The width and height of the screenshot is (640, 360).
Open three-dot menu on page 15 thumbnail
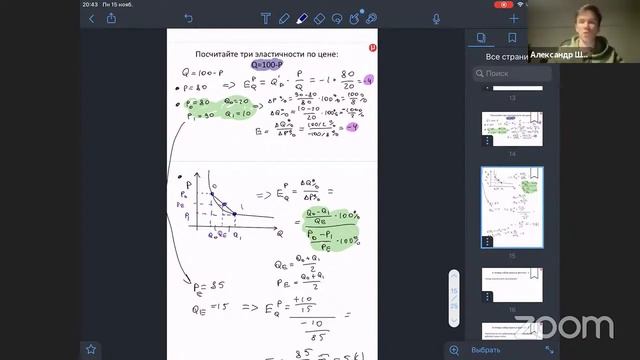click(x=487, y=242)
